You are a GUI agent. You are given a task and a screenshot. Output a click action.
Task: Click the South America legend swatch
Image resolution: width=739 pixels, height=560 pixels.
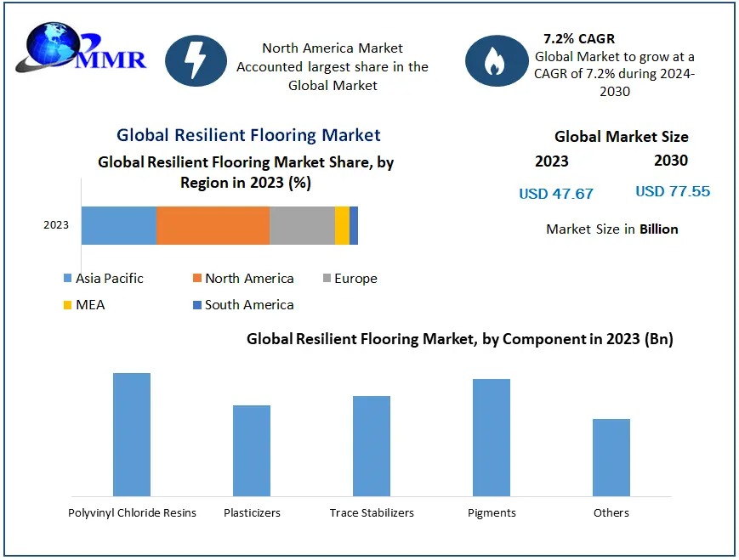click(196, 305)
